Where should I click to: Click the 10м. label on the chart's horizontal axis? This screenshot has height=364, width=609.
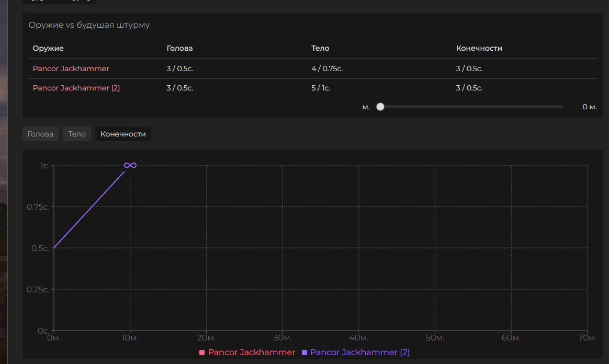coord(130,338)
